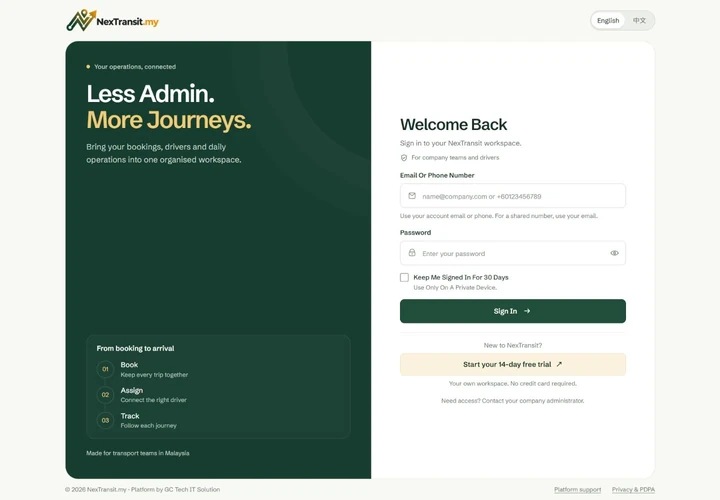The height and width of the screenshot is (500, 720).
Task: Click step 03 circle for Track
Action: click(105, 421)
